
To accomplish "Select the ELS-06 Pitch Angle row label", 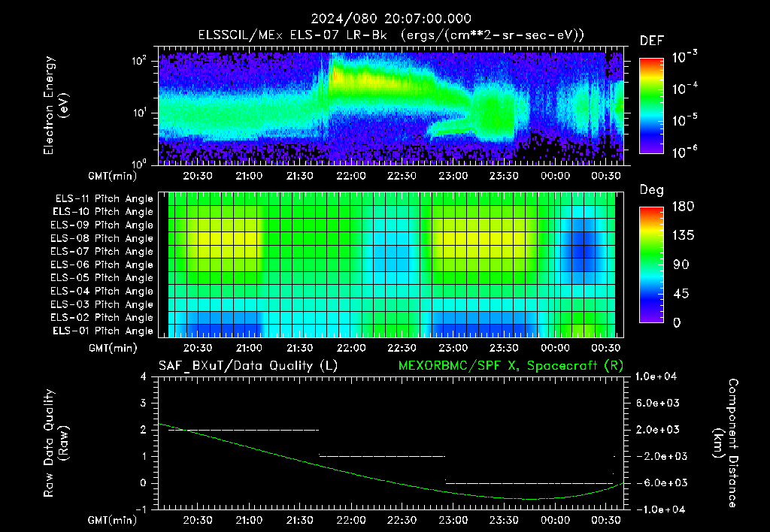I will pyautogui.click(x=102, y=264).
